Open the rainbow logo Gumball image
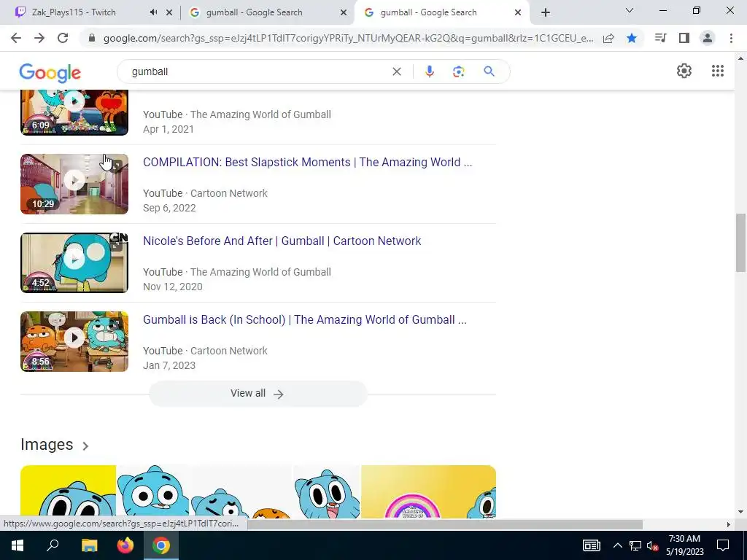Image resolution: width=747 pixels, height=560 pixels. 428,491
